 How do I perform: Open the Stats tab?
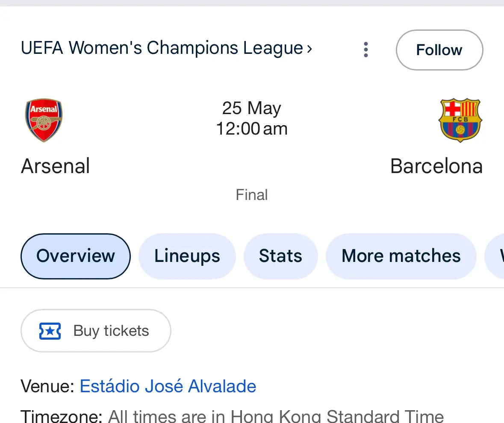[280, 256]
